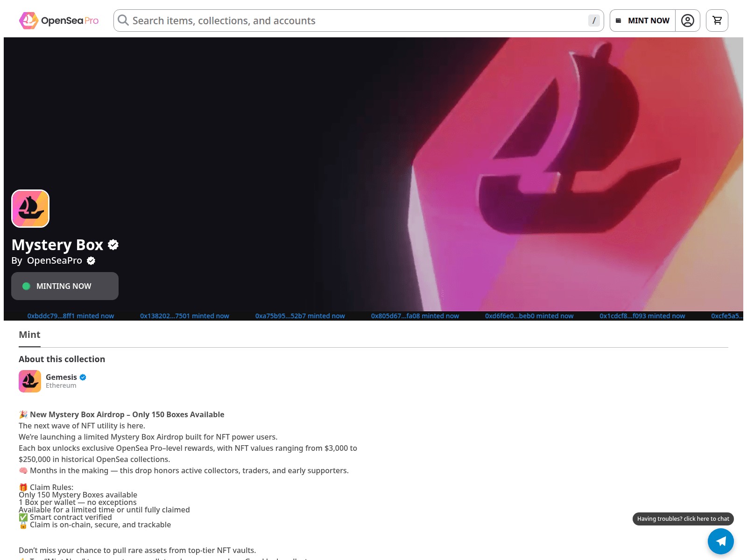The height and width of the screenshot is (560, 747).
Task: Click inside the search items field
Action: [327, 20]
